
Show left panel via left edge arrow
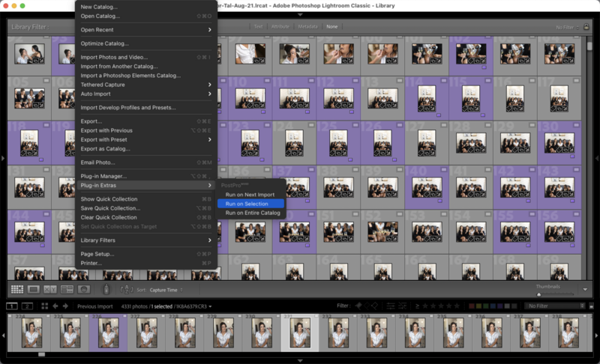[x=3, y=158]
